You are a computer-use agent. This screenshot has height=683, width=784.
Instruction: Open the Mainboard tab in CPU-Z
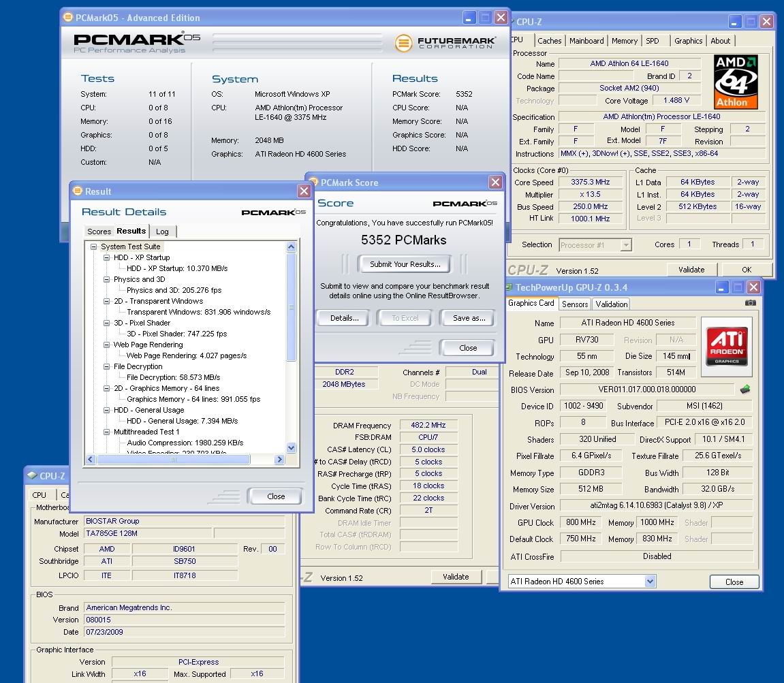(x=586, y=41)
